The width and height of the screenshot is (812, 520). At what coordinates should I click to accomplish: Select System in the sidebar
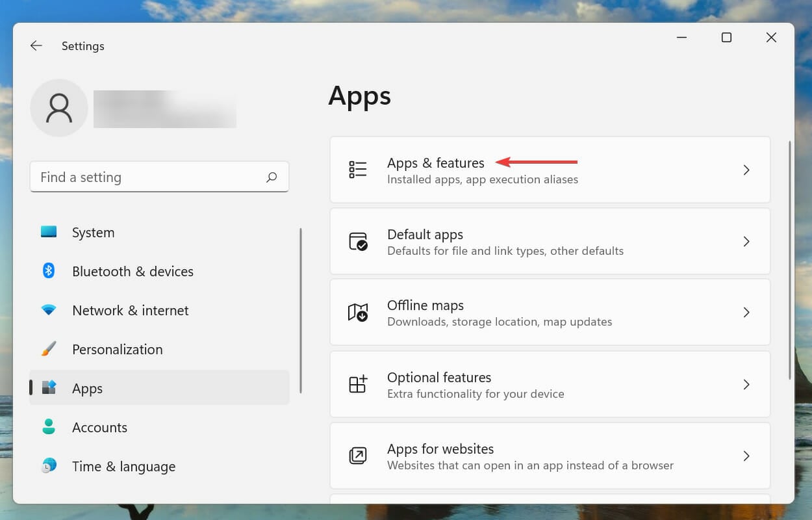[x=159, y=232]
